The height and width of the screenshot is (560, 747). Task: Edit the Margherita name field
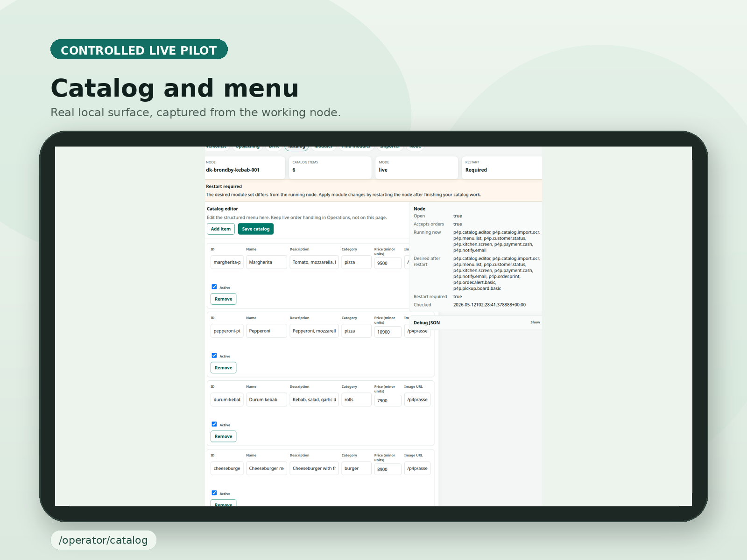pyautogui.click(x=267, y=262)
